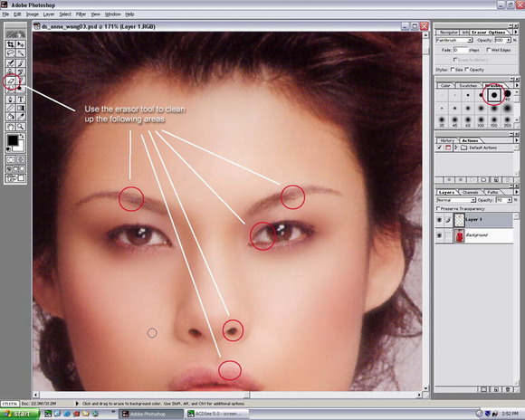Click the create new action icon
Viewport: 525px width, 420px height.
496,180
